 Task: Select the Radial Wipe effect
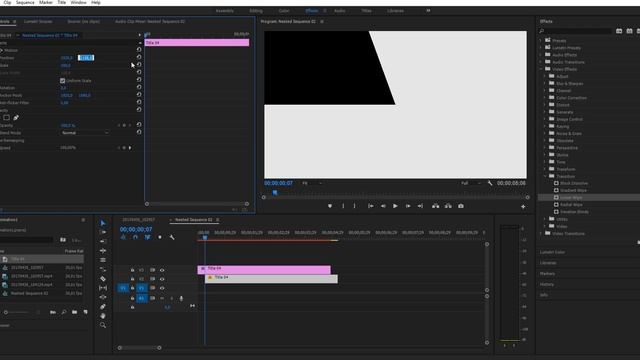click(571, 204)
